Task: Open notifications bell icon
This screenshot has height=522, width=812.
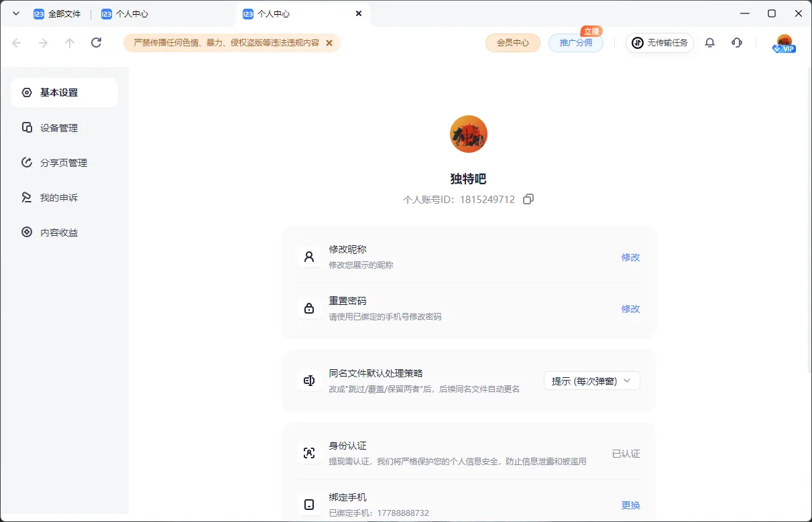Action: [710, 43]
